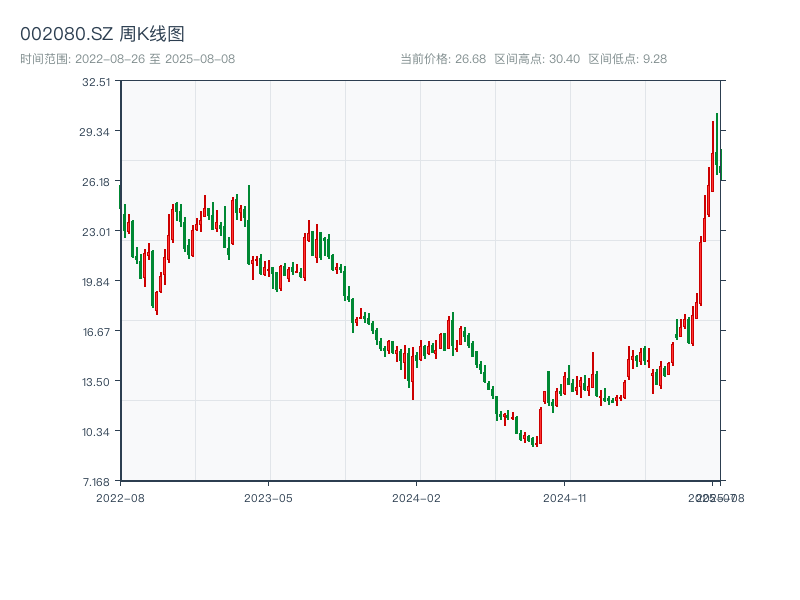The height and width of the screenshot is (600, 800).
Task: Select the 2023-05 x-axis date label
Action: (268, 497)
